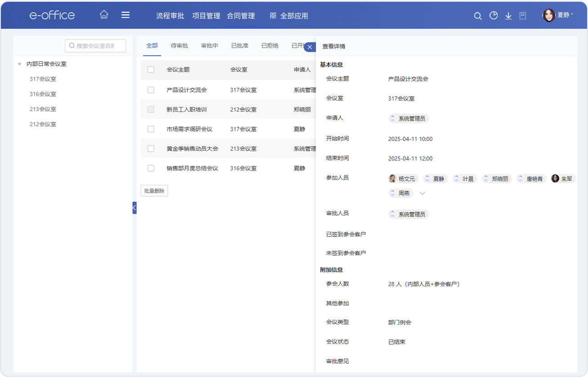The image size is (588, 377).
Task: Close the detail panel with X button
Action: (x=309, y=47)
